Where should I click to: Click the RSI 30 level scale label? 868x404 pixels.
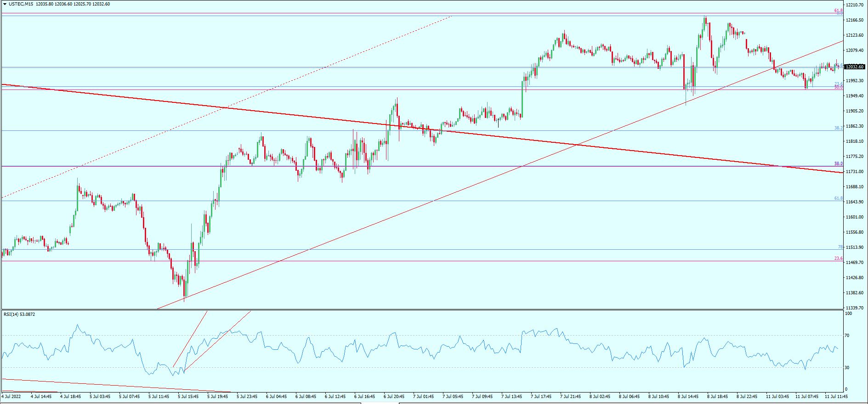(848, 367)
